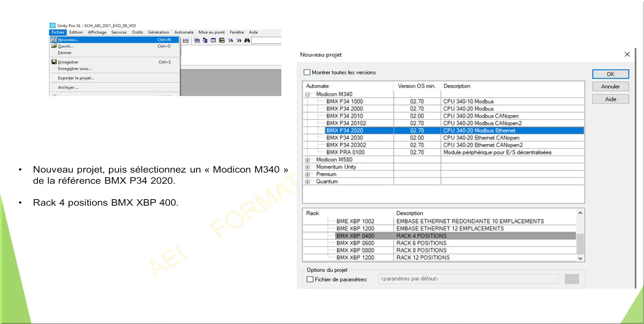
Task: Click the binoculars search toolbar icon
Action: (247, 40)
